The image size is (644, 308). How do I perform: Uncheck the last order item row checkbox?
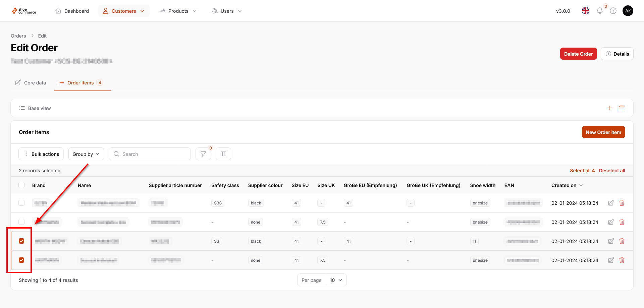tap(22, 260)
